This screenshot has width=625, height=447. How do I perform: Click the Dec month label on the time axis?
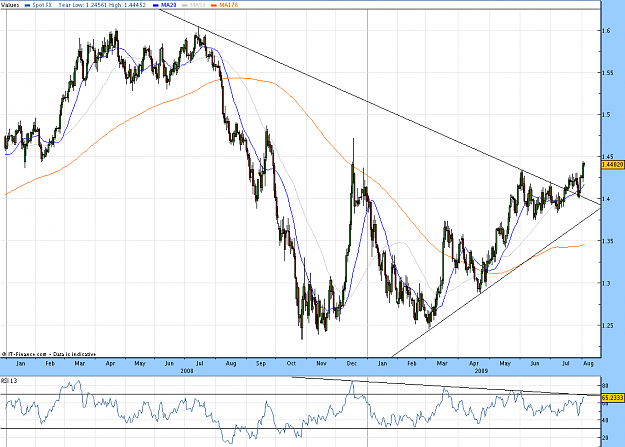pyautogui.click(x=352, y=363)
